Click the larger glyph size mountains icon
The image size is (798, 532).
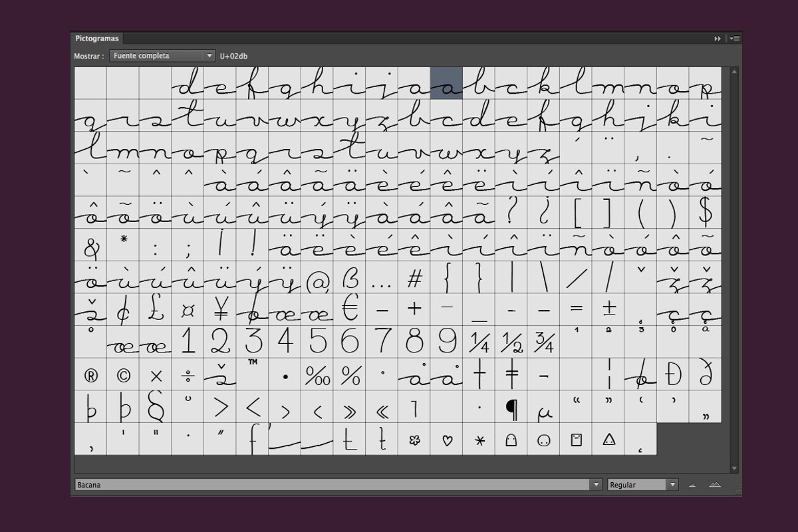click(x=715, y=485)
